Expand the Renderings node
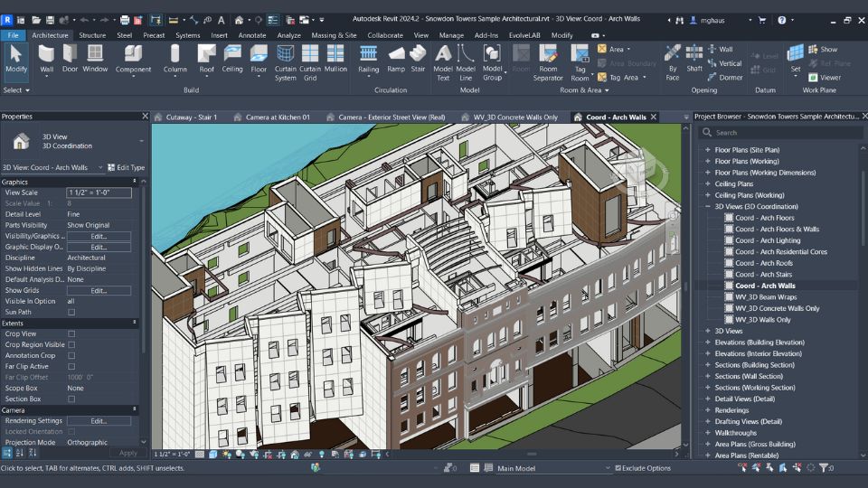 (x=707, y=410)
